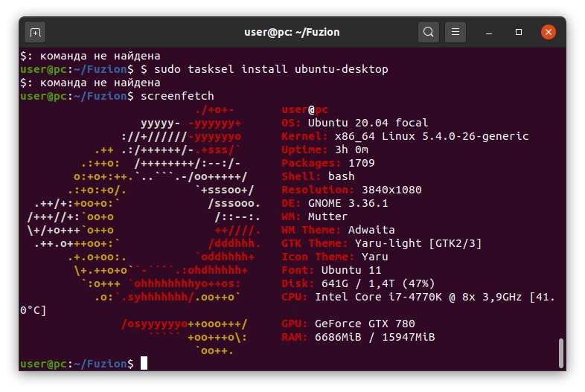Click the 'screenfetch' command text
The image size is (585, 392).
coord(177,96)
